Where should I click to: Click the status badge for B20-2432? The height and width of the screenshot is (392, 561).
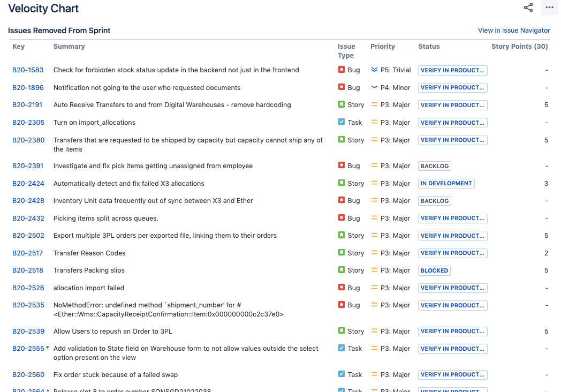(x=452, y=218)
